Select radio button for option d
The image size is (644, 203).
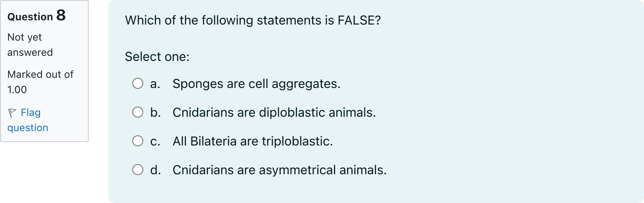138,170
